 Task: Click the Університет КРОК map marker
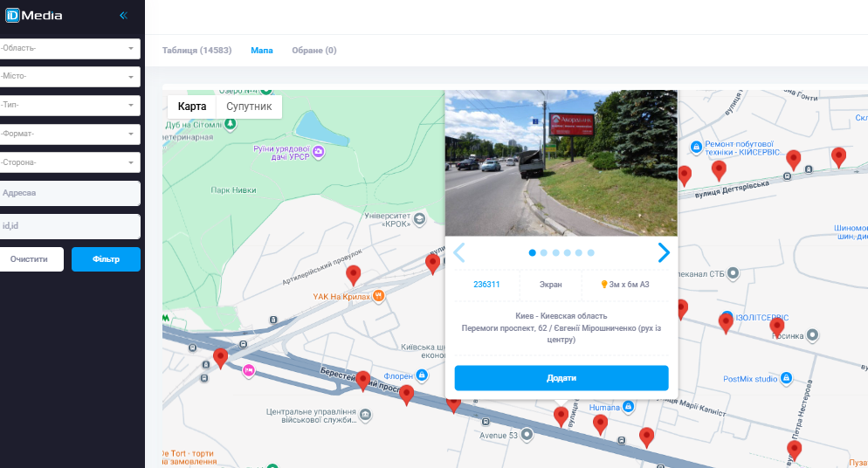(420, 219)
